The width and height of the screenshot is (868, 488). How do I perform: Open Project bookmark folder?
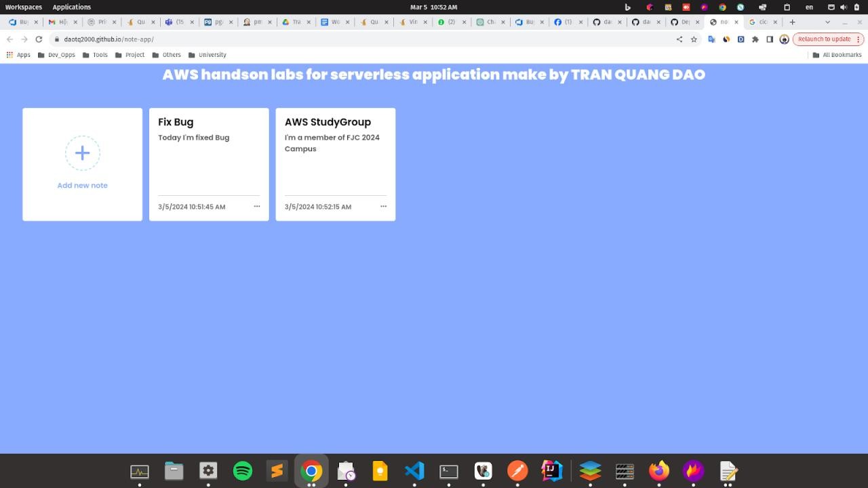(x=130, y=55)
